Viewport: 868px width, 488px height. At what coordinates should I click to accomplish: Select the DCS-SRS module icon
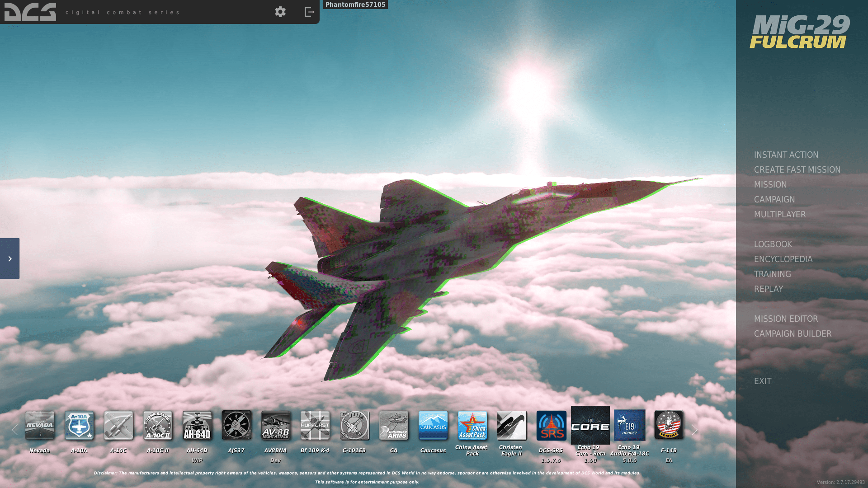click(x=551, y=425)
